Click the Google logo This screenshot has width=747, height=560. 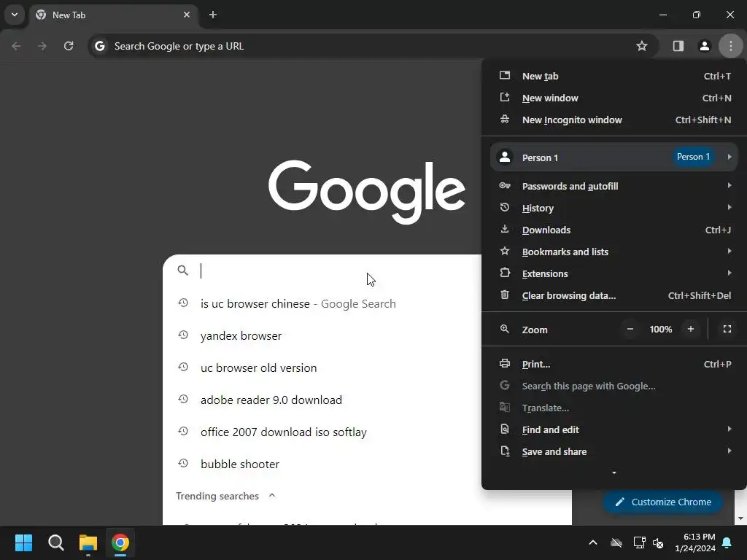(x=366, y=192)
